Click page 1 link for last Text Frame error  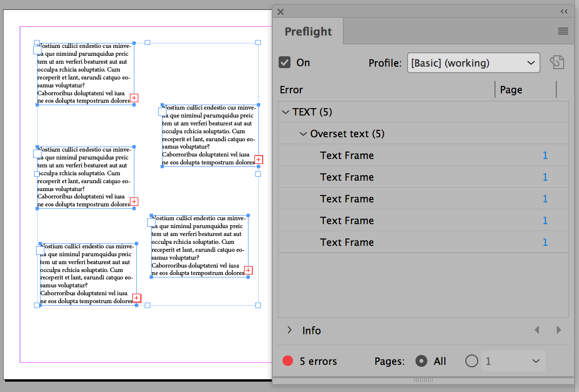pos(545,242)
